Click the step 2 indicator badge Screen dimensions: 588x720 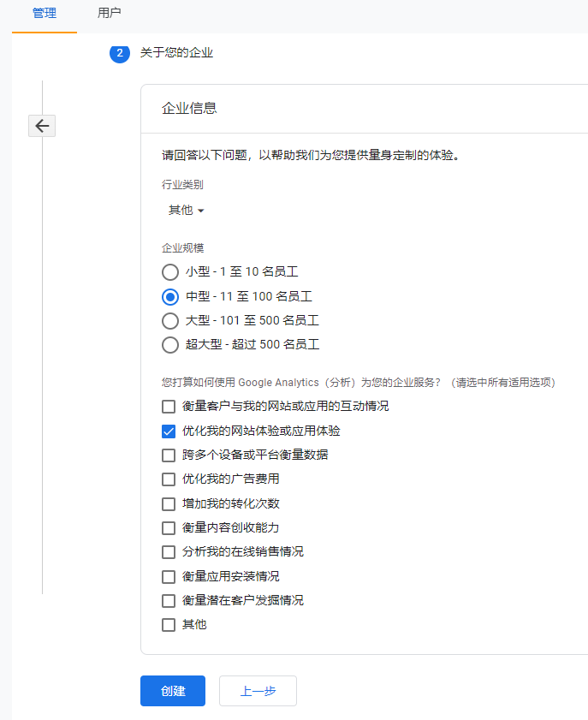[x=119, y=53]
